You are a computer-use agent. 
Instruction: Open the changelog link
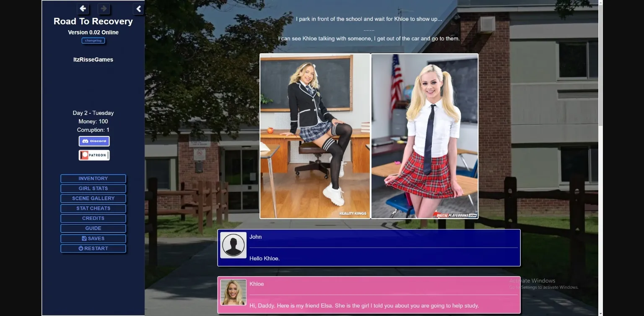pyautogui.click(x=93, y=41)
